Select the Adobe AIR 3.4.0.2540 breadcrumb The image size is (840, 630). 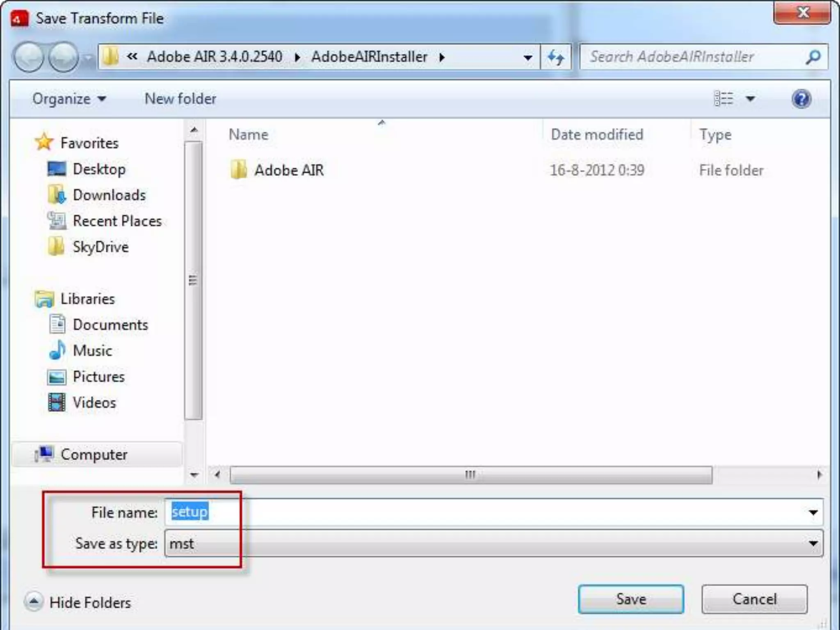215,57
